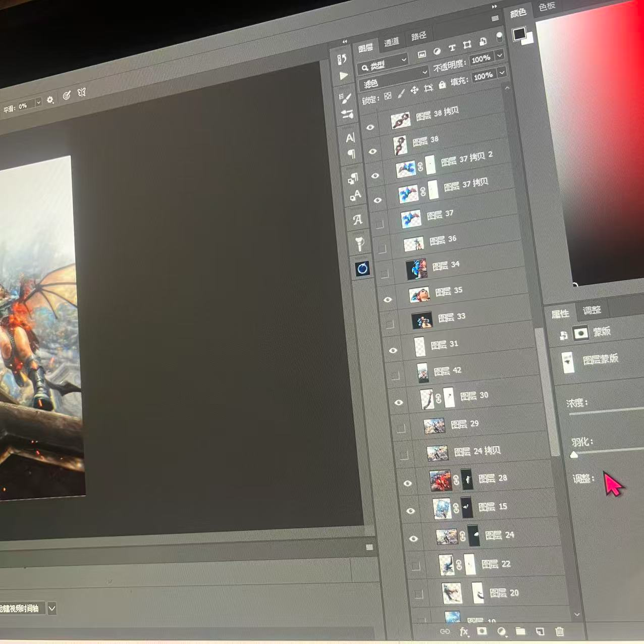This screenshot has width=644, height=644.
Task: Hide layer 图层 38 拷贝 visibility eye
Action: click(x=370, y=127)
